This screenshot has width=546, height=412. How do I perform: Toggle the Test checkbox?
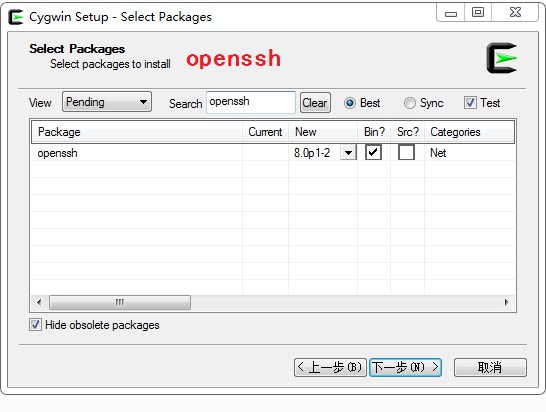470,103
